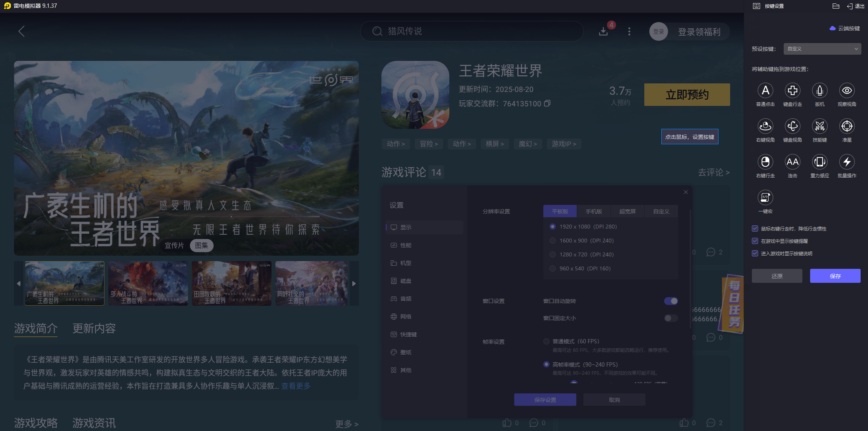This screenshot has height=431, width=868.
Task: Open the 机型 settings section
Action: (x=424, y=263)
